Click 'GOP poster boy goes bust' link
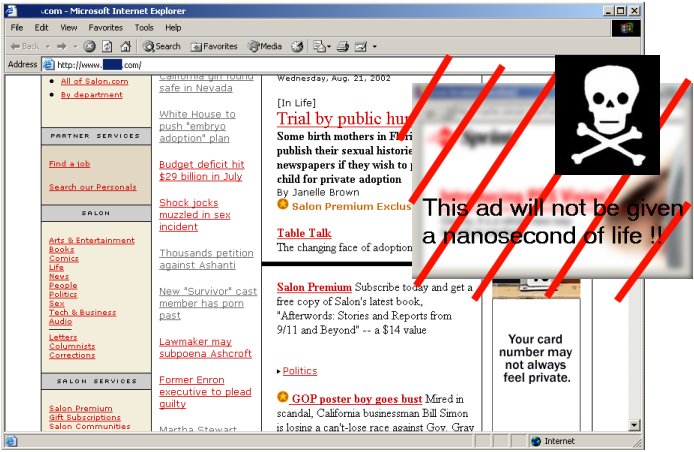The height and width of the screenshot is (452, 694). coord(356,398)
